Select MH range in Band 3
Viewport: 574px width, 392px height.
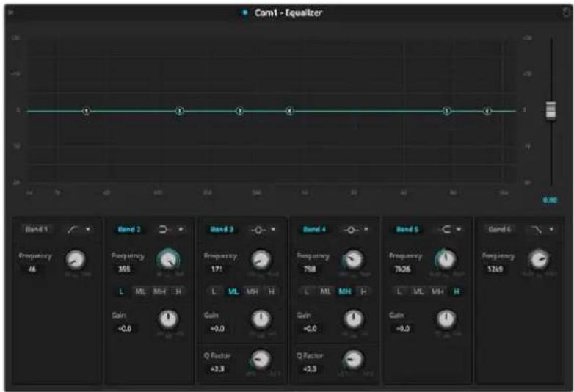click(252, 291)
